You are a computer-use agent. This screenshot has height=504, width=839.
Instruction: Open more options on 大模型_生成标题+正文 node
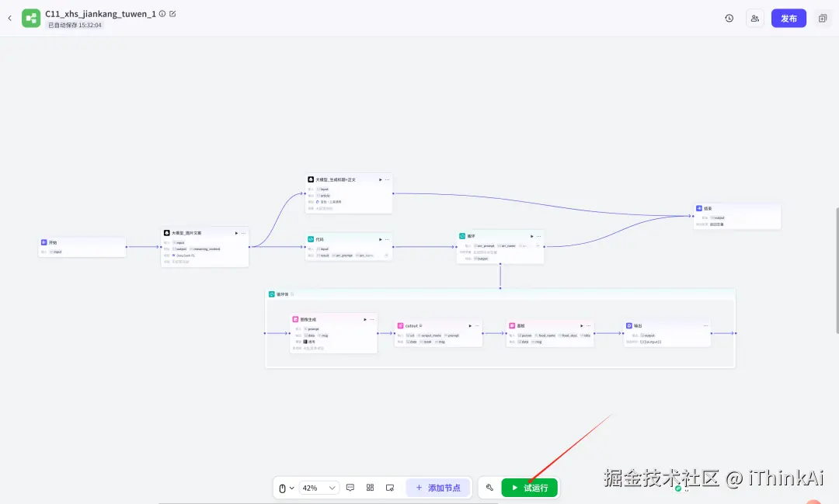coord(386,179)
